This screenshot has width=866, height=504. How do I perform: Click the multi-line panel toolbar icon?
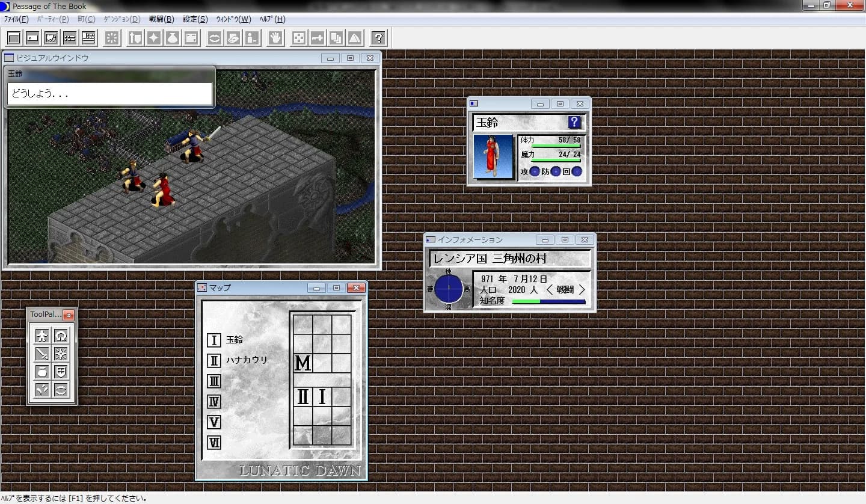point(88,38)
